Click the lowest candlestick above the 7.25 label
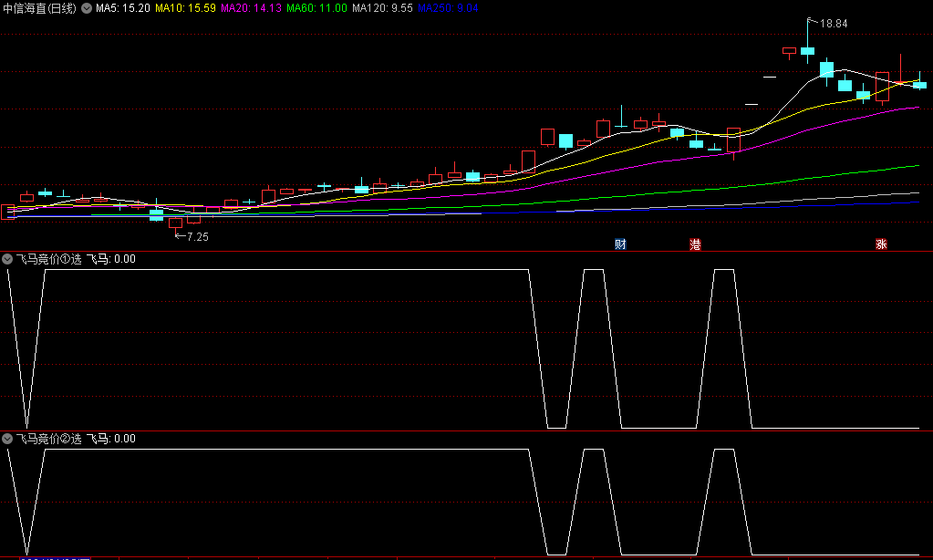Screen dimensions: 933x560 click(175, 222)
